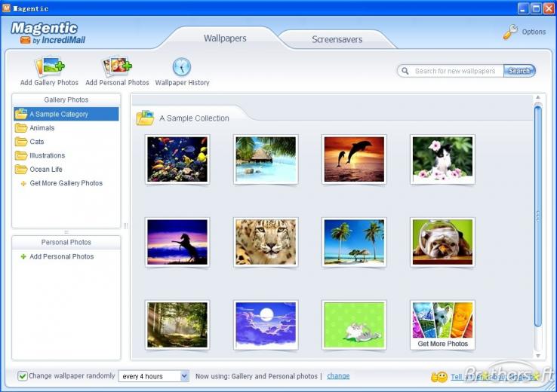Click the change link
This screenshot has width=557, height=392.
click(338, 375)
